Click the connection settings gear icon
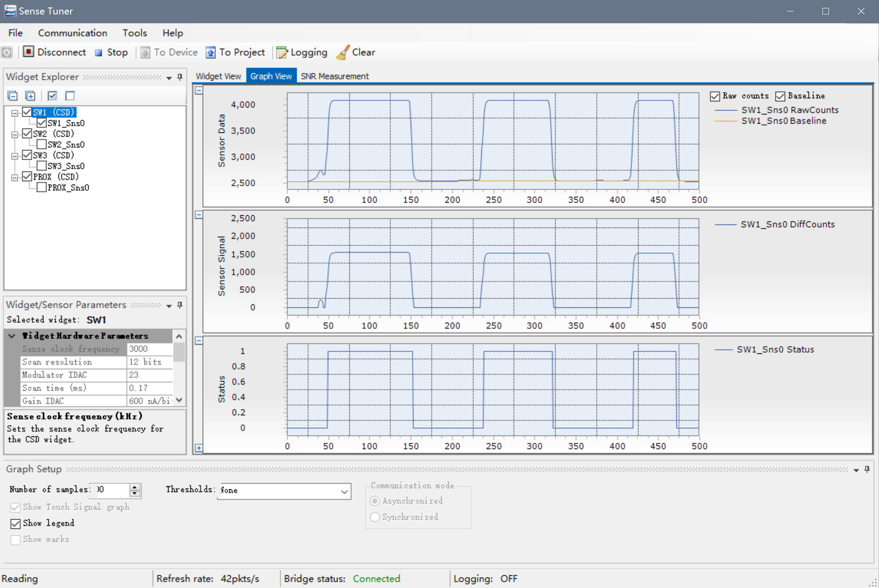 click(x=7, y=53)
